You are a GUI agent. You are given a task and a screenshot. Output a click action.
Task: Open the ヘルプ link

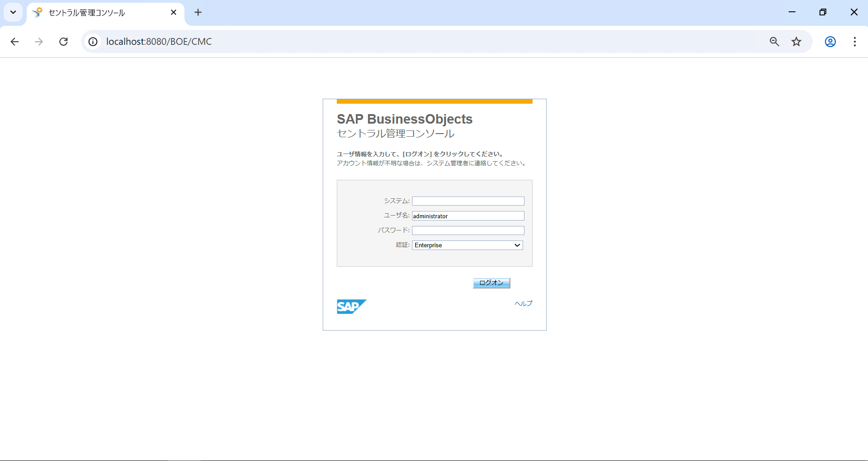(523, 303)
